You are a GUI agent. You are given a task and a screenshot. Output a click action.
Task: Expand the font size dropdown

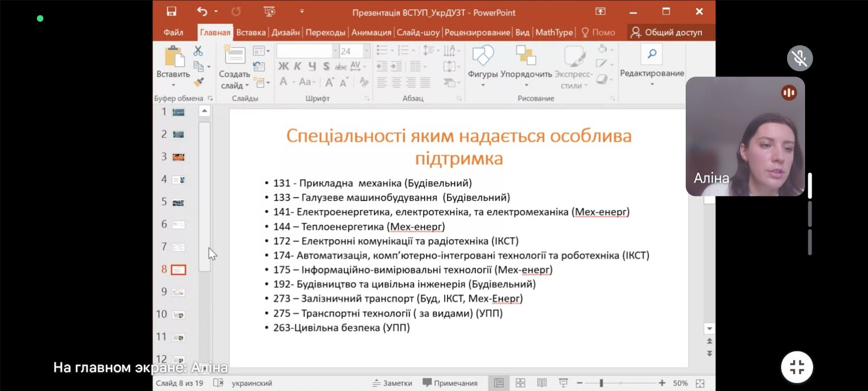367,51
